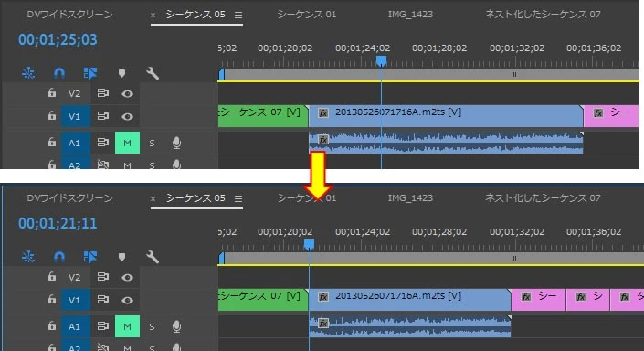644x351 pixels.
Task: Select 20130526071716A.m2ts video clip in lower timeline
Action: [x=409, y=300]
